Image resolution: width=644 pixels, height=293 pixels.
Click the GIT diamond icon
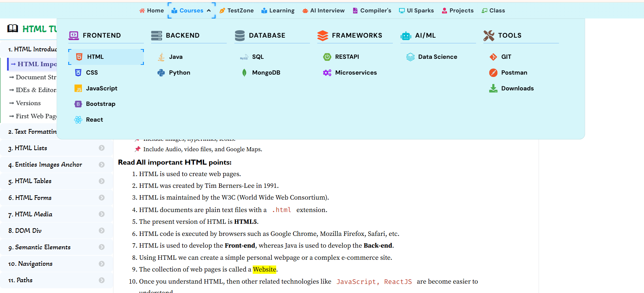[x=493, y=57]
